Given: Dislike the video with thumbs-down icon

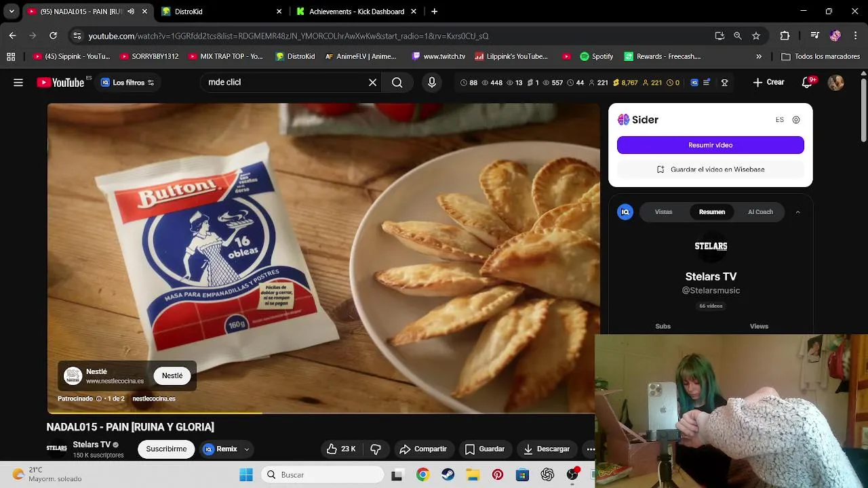Looking at the screenshot, I should click(x=376, y=449).
